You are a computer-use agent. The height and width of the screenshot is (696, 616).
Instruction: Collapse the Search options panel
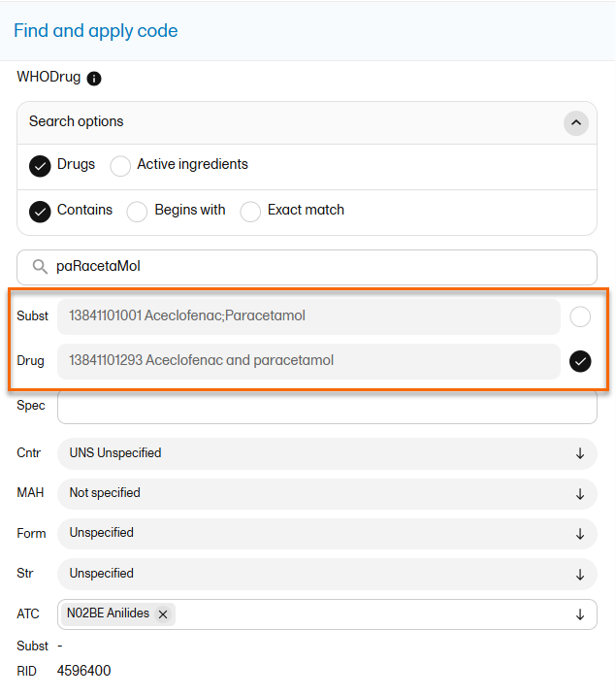click(576, 123)
